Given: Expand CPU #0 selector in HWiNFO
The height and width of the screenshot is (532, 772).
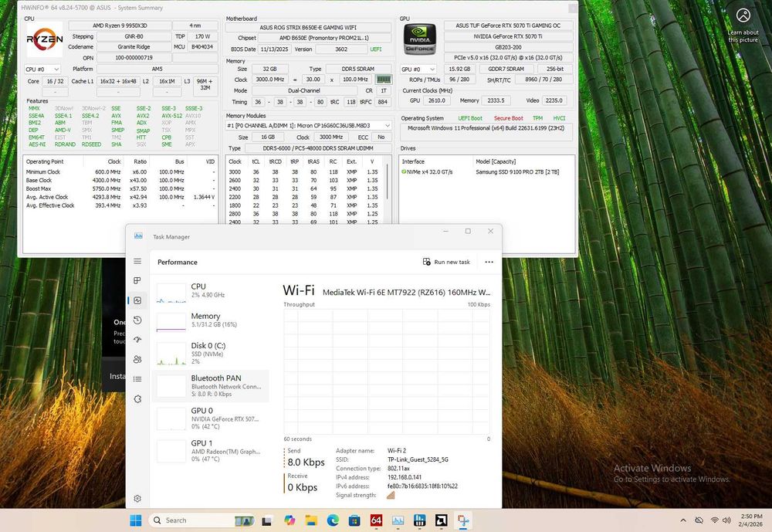Looking at the screenshot, I should tap(42, 69).
